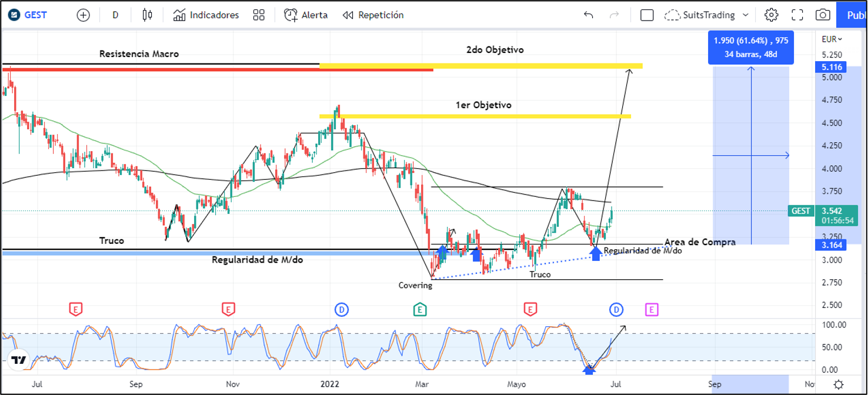Open the indicator templates grid icon
This screenshot has width=868, height=395.
click(x=258, y=15)
